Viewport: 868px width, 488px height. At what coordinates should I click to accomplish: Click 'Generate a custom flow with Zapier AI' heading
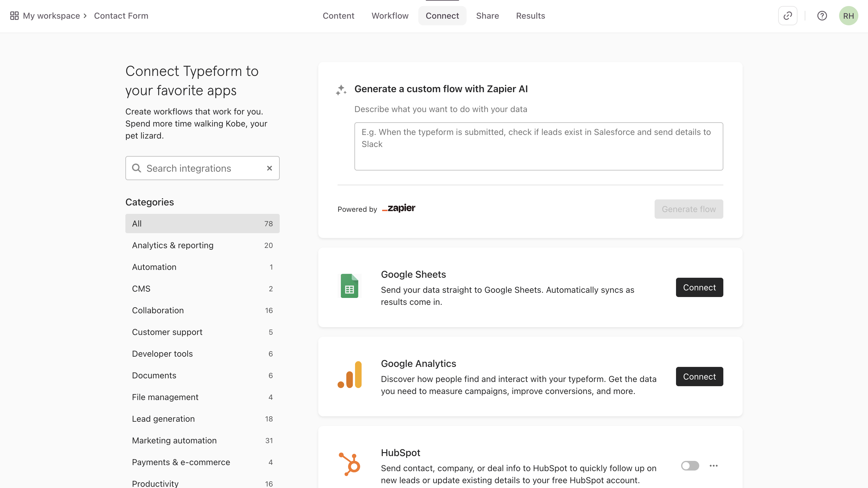pos(441,89)
